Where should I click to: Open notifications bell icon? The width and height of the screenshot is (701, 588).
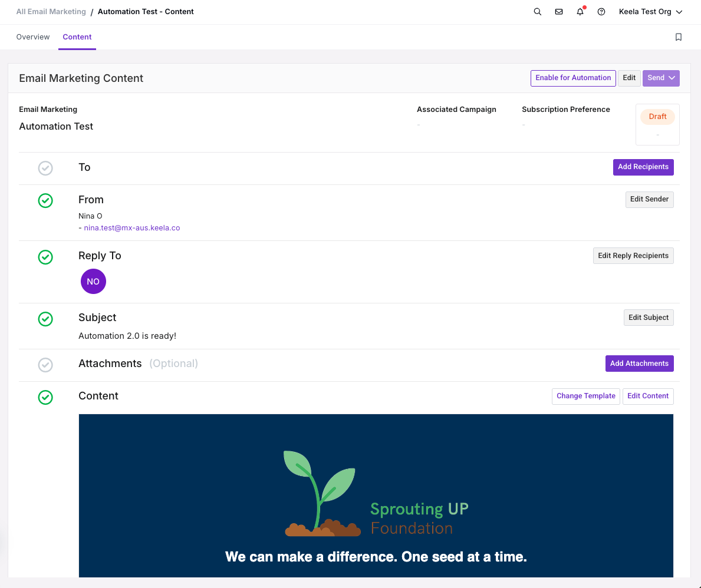click(x=580, y=12)
